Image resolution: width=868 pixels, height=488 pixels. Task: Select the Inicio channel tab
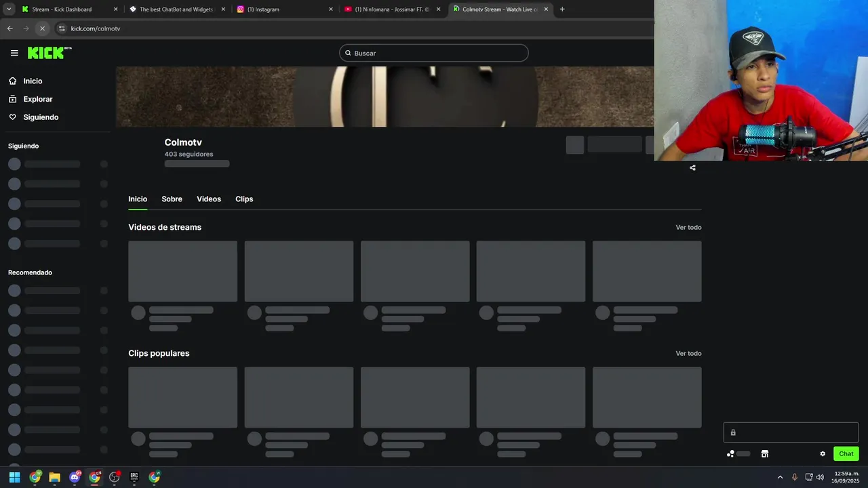pyautogui.click(x=138, y=199)
